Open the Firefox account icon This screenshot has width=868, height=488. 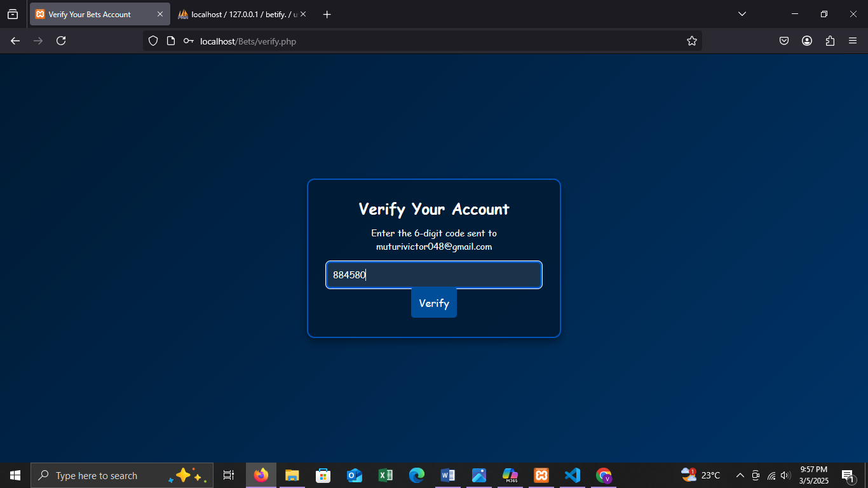(807, 41)
